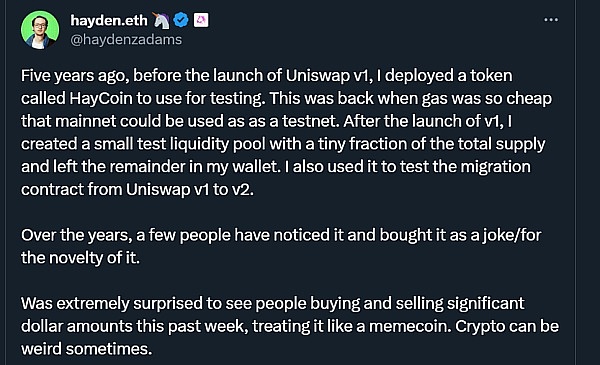This screenshot has height=365, width=600.
Task: Open the @haydenzadams handle link
Action: [x=126, y=39]
